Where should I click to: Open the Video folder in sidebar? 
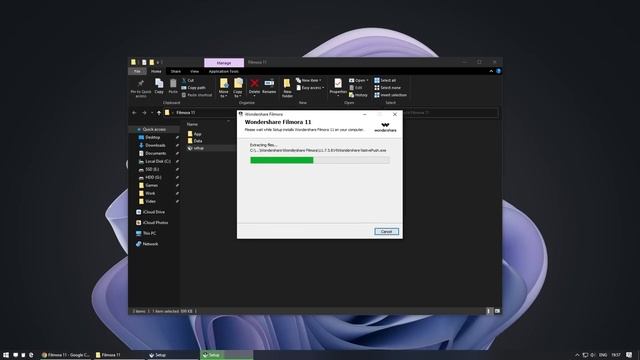point(150,201)
